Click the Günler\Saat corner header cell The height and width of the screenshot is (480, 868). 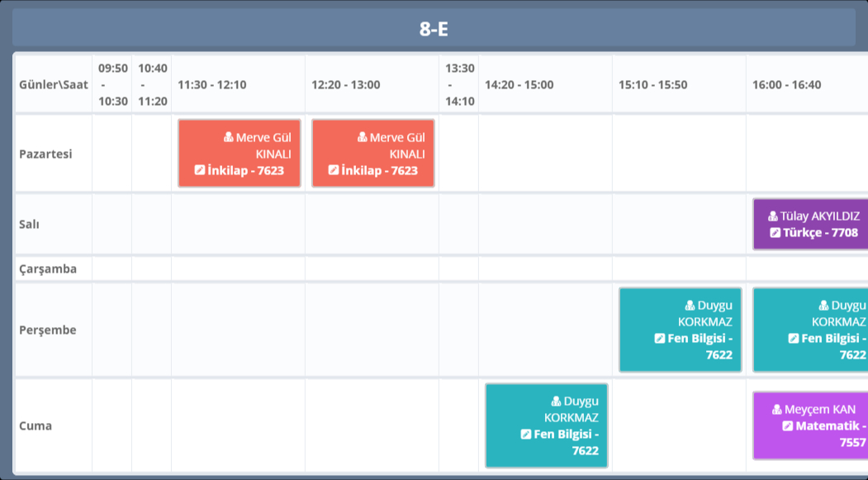point(54,84)
